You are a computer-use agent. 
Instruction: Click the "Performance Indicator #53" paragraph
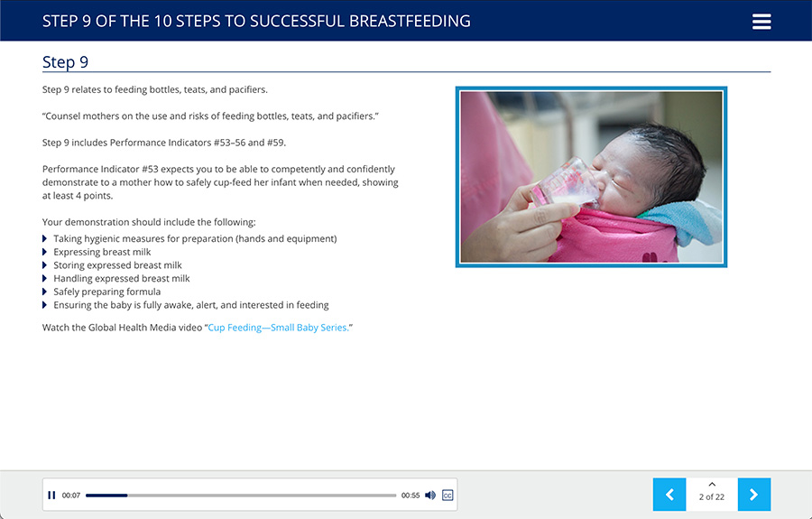click(x=218, y=182)
